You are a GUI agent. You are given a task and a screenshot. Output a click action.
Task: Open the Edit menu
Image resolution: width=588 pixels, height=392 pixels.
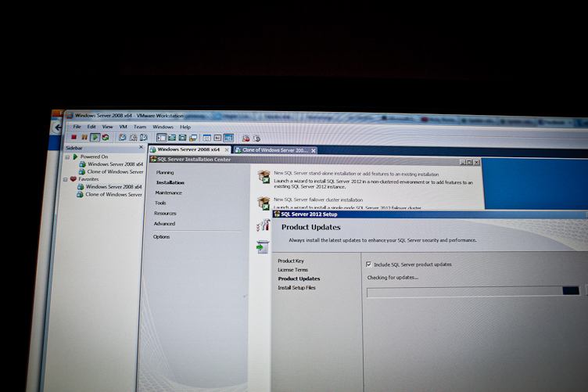point(91,127)
